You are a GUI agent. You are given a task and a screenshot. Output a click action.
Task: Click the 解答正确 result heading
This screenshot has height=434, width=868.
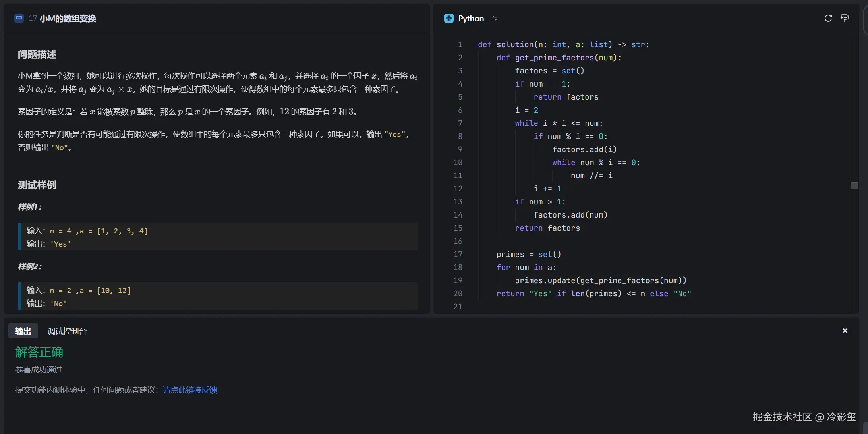39,352
